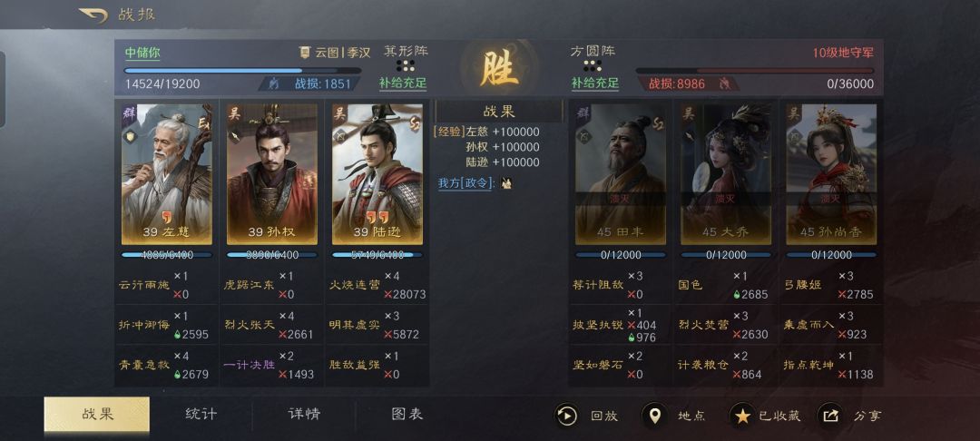The width and height of the screenshot is (980, 441).
Task: Open the 详情 tab
Action: 304,414
